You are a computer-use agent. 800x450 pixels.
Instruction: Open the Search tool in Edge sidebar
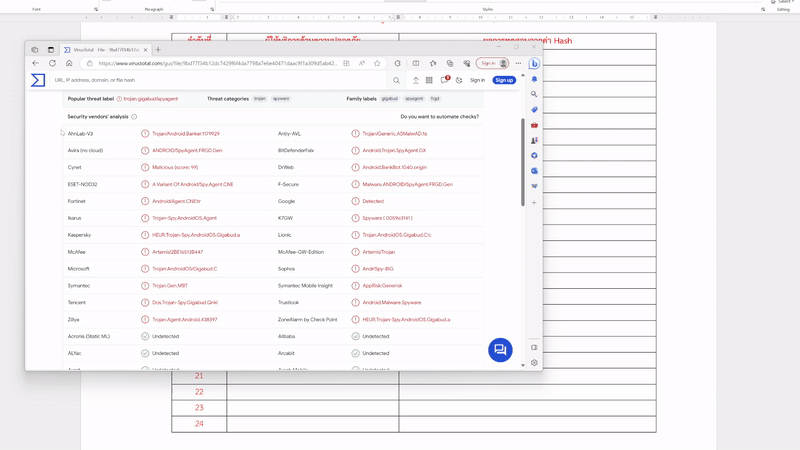(x=534, y=94)
